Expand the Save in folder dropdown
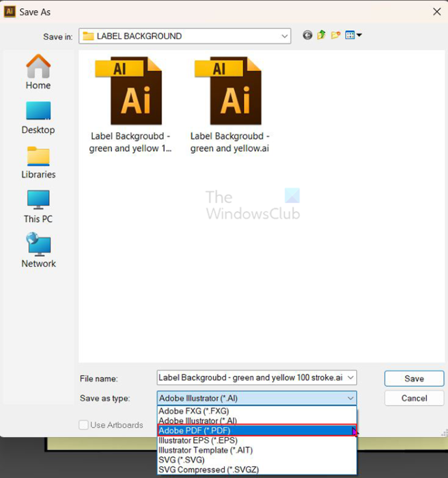Image resolution: width=448 pixels, height=478 pixels. pyautogui.click(x=284, y=36)
